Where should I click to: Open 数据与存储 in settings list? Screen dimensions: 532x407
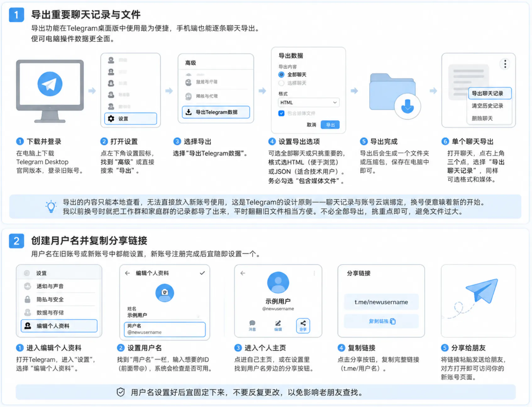[59, 313]
